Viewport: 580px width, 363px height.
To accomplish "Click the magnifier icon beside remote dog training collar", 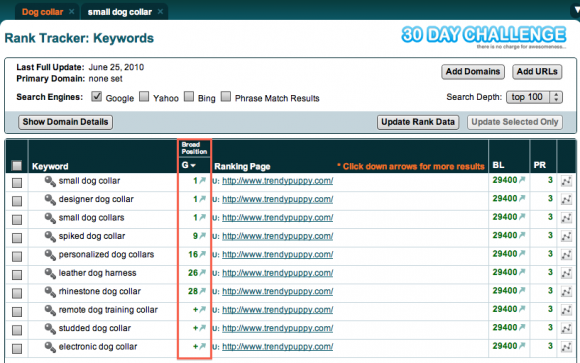I will [x=50, y=310].
